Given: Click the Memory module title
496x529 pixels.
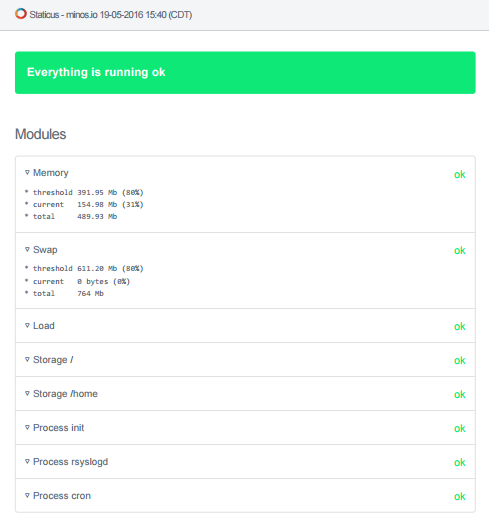Looking at the screenshot, I should 51,173.
